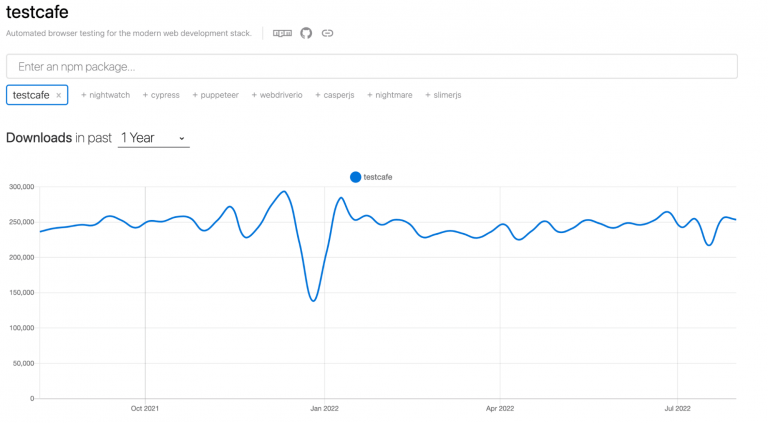Image resolution: width=768 pixels, height=423 pixels.
Task: Open the time range 1 Year dropdown
Action: click(154, 138)
